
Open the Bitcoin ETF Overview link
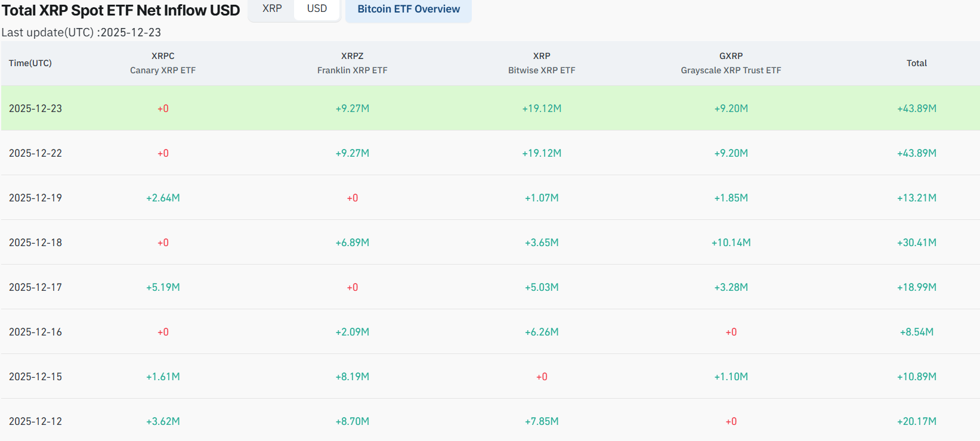pyautogui.click(x=409, y=10)
